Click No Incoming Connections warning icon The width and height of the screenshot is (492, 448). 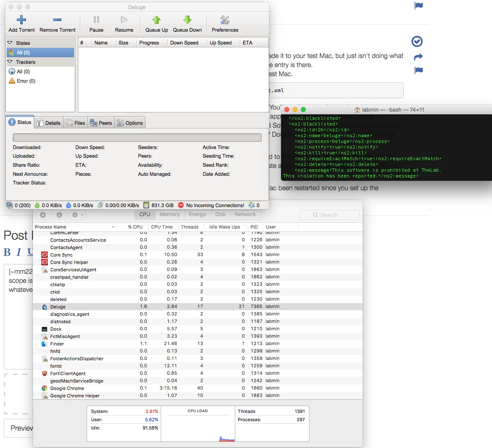click(x=181, y=205)
